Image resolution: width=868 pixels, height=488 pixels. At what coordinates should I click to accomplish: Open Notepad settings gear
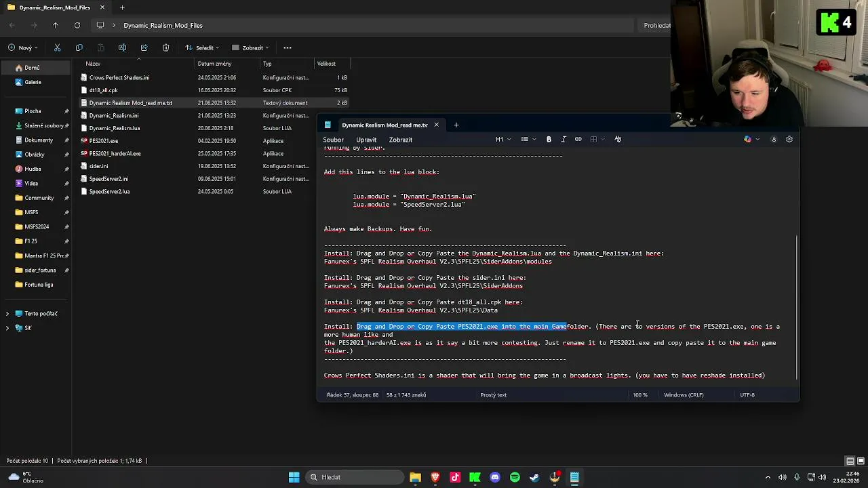(789, 139)
